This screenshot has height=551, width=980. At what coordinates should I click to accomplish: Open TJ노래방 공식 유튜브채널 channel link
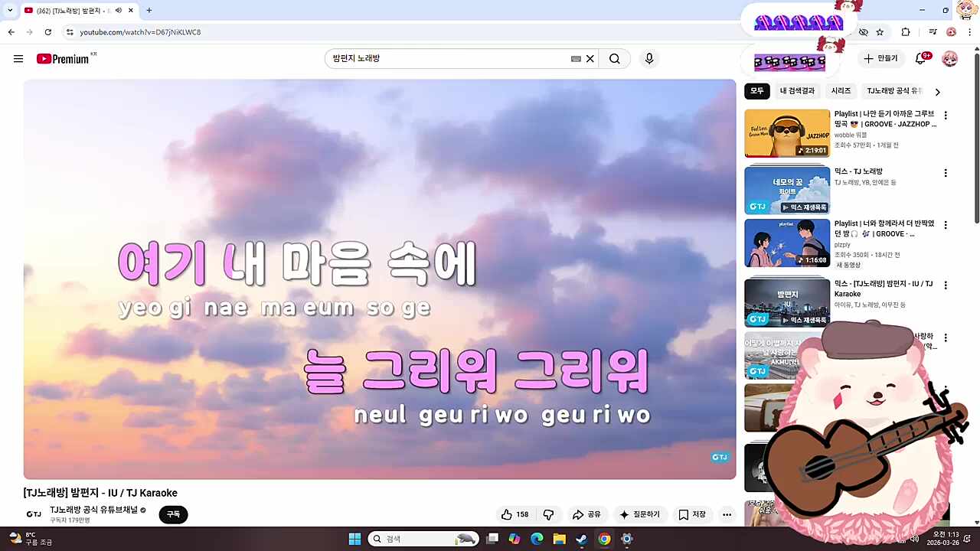93,510
